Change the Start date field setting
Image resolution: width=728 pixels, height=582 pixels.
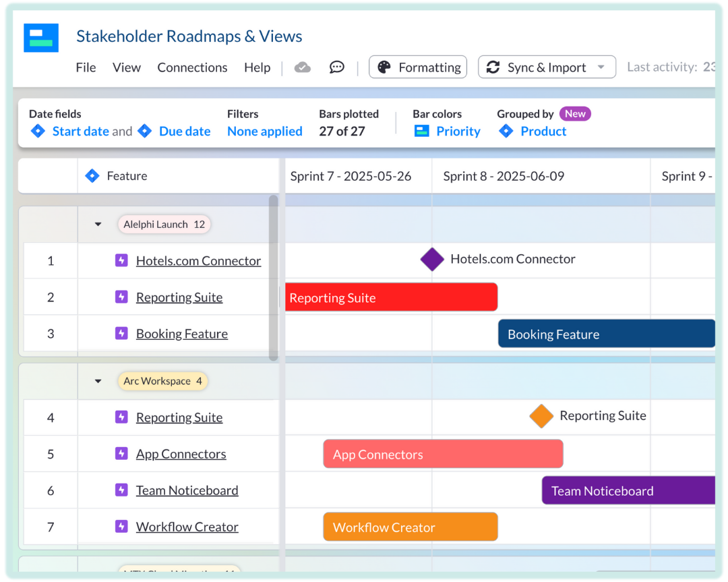81,132
